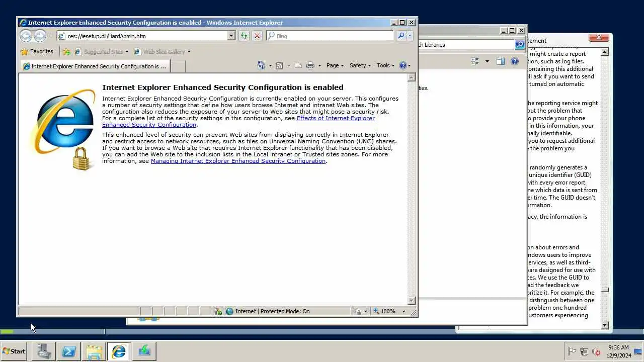Open the Print dropdown arrow
Image resolution: width=644 pixels, height=362 pixels.
(319, 65)
